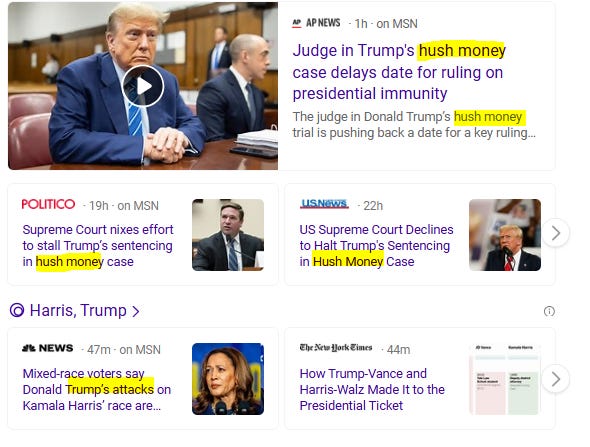Open the info icon beside Harris, Trump
Screen dimensions: 590x447
549,311
